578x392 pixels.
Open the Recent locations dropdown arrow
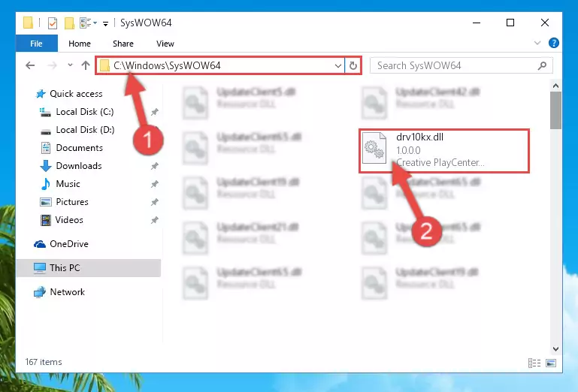coord(70,65)
